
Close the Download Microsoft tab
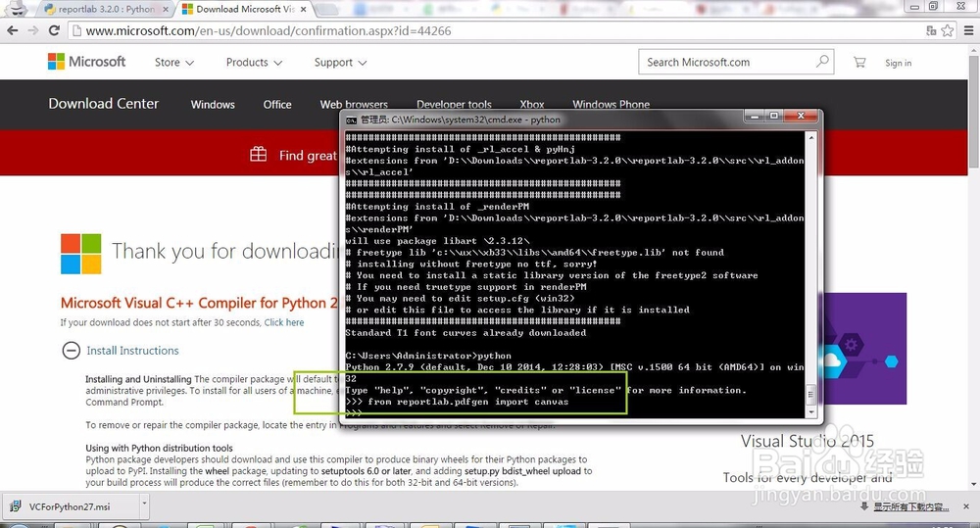coord(303,10)
